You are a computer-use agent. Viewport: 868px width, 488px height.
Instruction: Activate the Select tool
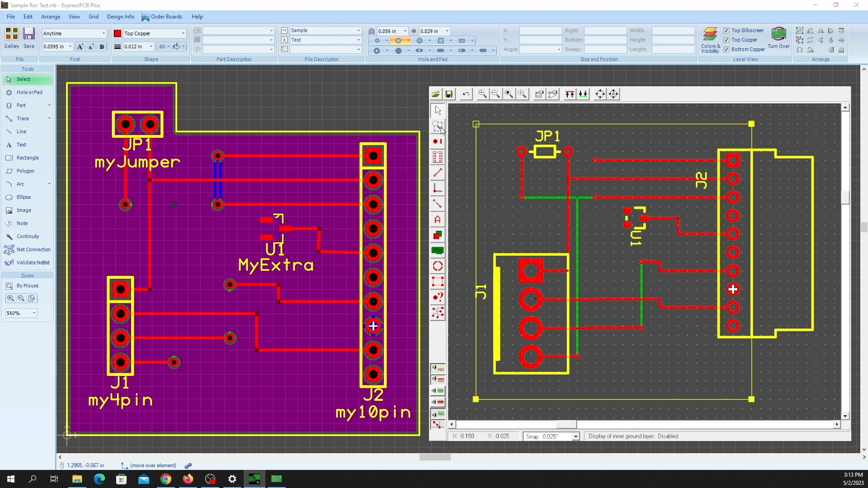[28, 79]
